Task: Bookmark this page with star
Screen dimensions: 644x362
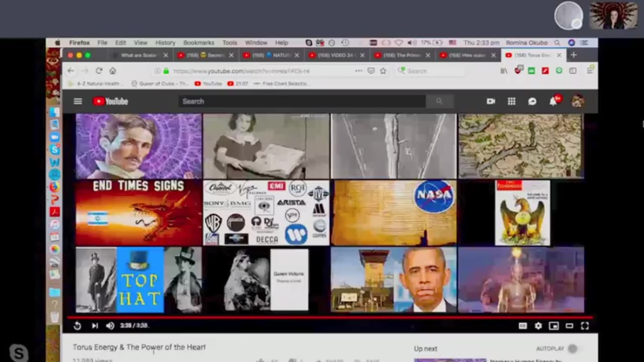Action: pos(383,71)
